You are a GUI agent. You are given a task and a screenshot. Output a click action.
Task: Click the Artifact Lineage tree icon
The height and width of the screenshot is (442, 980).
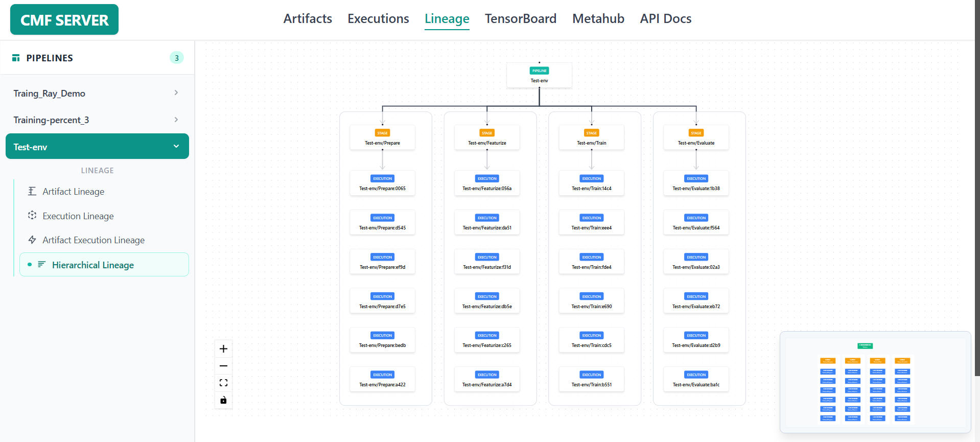[32, 191]
